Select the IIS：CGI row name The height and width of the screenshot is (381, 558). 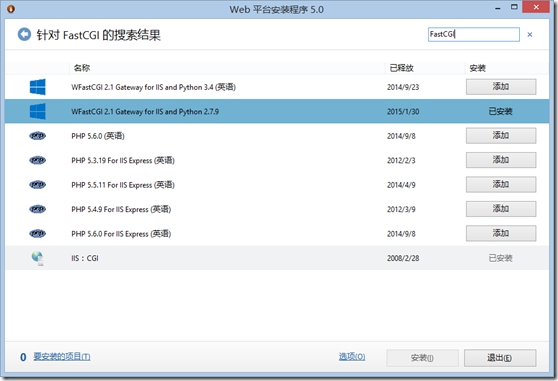click(x=85, y=258)
